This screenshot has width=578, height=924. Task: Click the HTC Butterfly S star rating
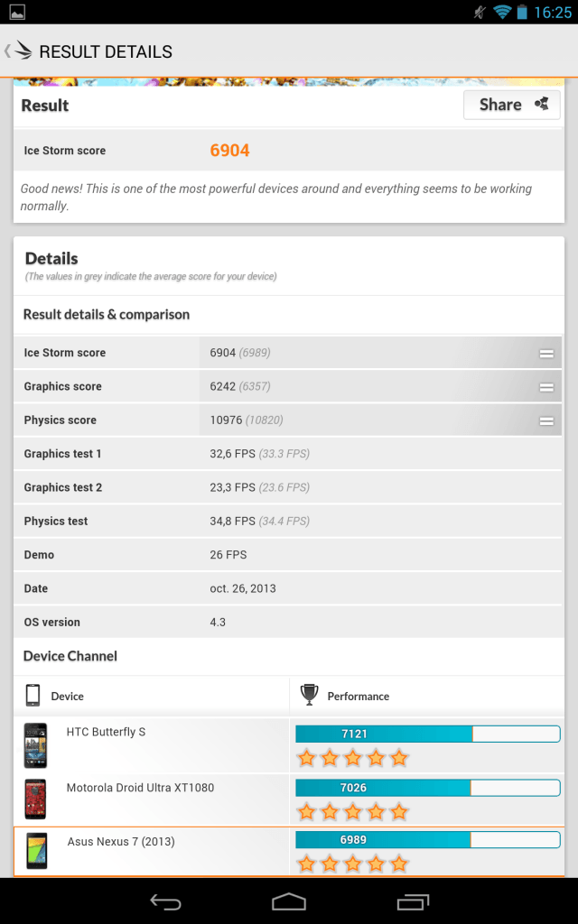click(353, 758)
